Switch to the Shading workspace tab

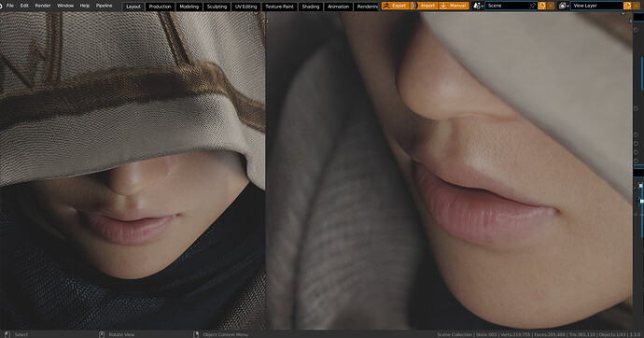click(311, 7)
